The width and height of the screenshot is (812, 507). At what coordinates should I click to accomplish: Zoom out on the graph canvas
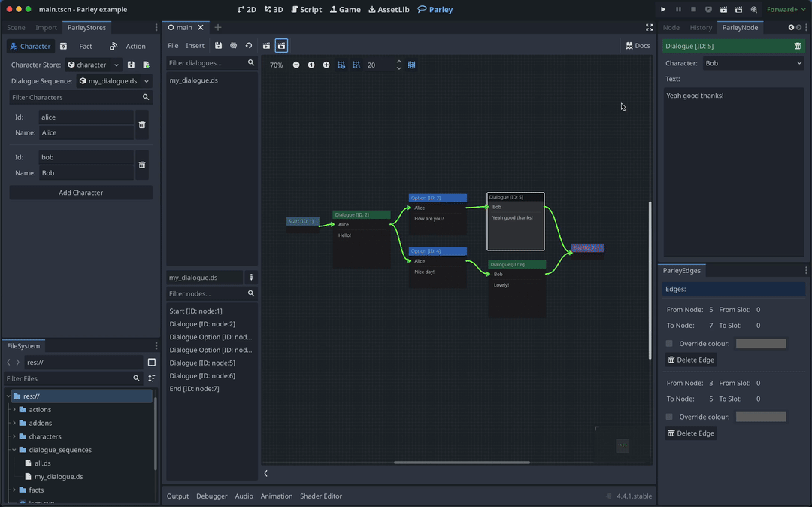[x=296, y=65]
